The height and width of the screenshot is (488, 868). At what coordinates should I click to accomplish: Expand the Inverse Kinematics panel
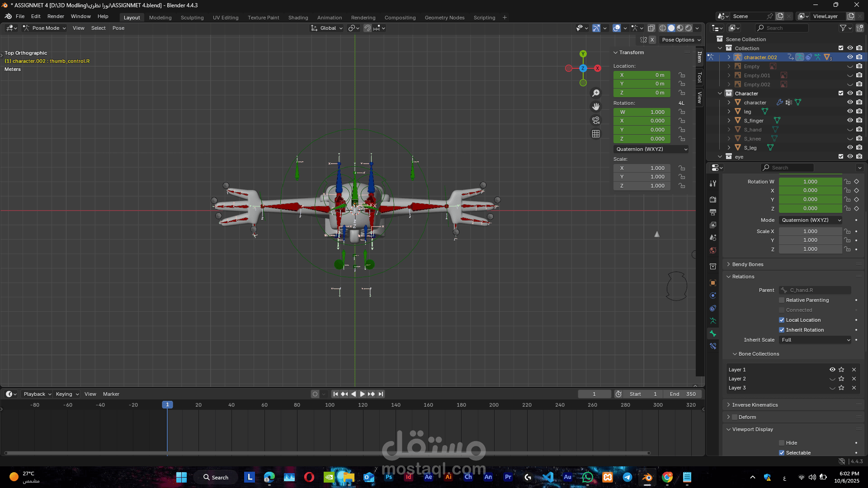click(755, 405)
